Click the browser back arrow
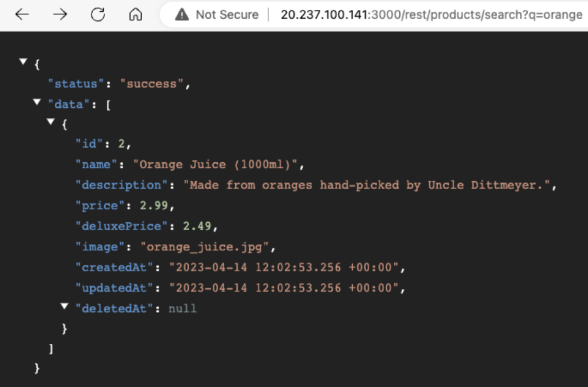Viewport: 588px width, 387px height. coord(22,14)
